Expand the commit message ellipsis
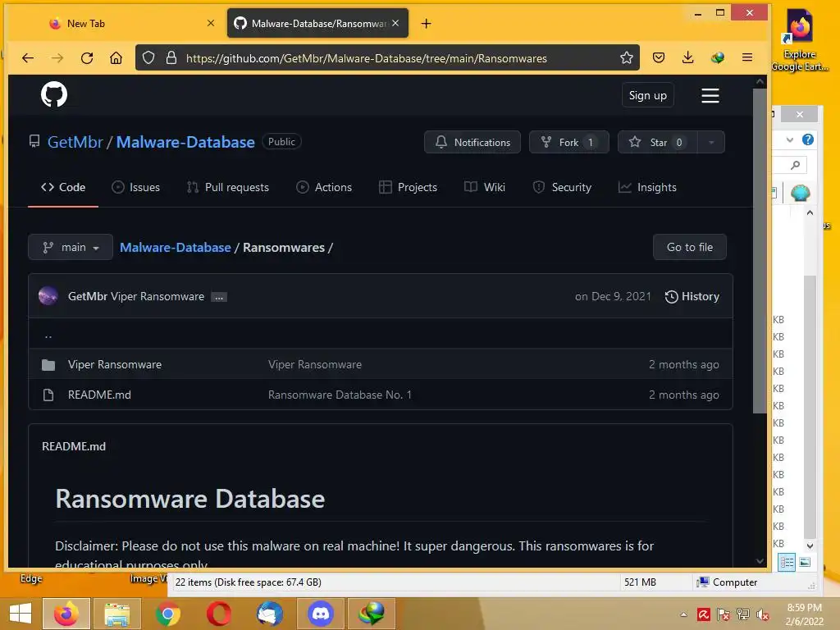 (x=218, y=297)
